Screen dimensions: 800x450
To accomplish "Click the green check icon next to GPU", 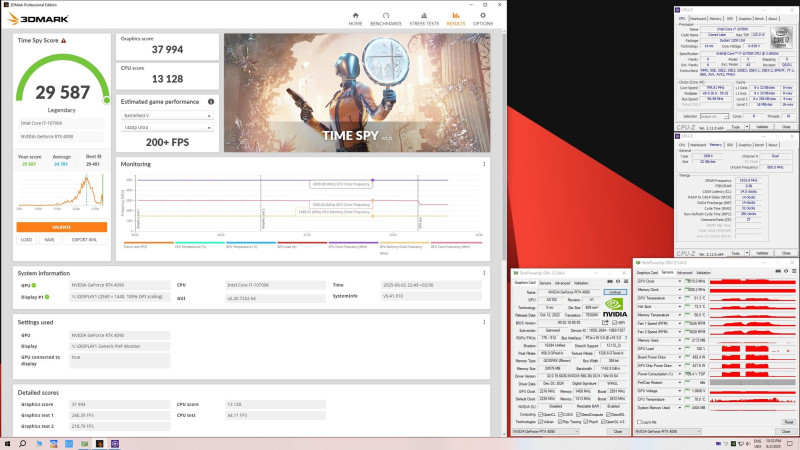I will coord(34,285).
